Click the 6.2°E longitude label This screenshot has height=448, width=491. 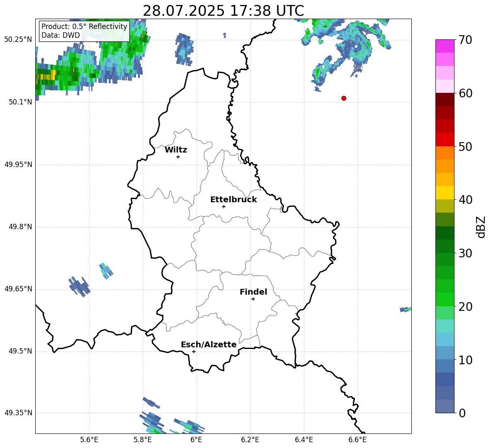click(250, 440)
